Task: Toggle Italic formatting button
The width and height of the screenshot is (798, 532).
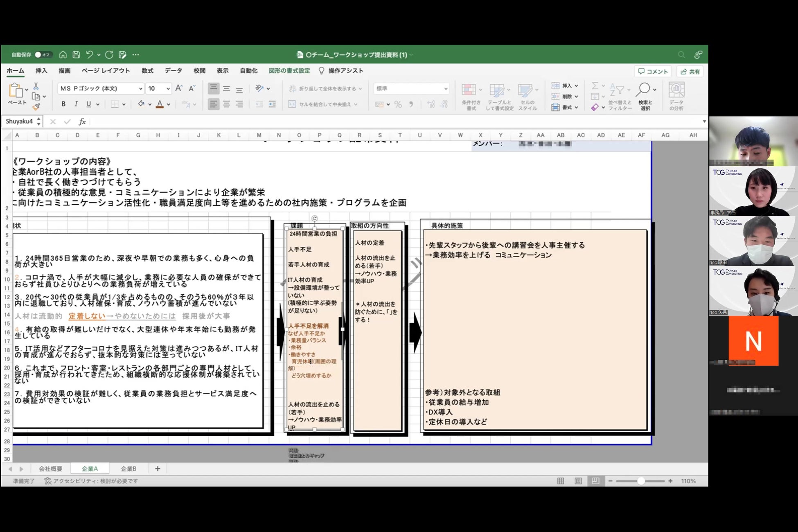Action: point(76,104)
